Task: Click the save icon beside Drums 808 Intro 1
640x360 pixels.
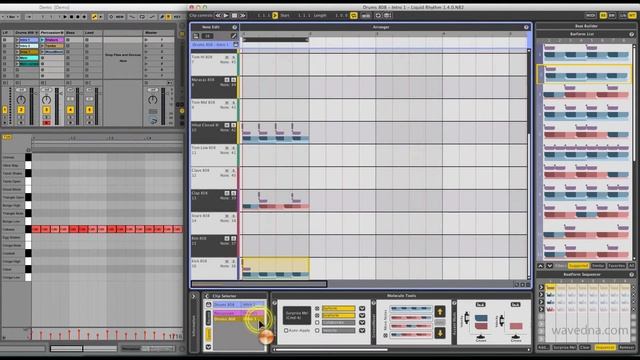Action: pyautogui.click(x=236, y=44)
